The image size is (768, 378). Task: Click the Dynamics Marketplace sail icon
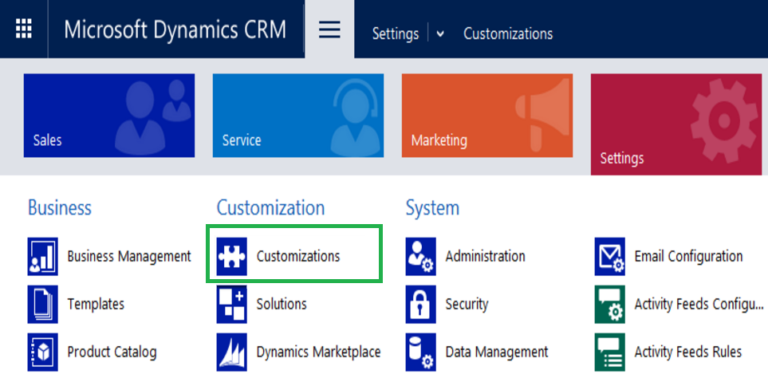[232, 352]
